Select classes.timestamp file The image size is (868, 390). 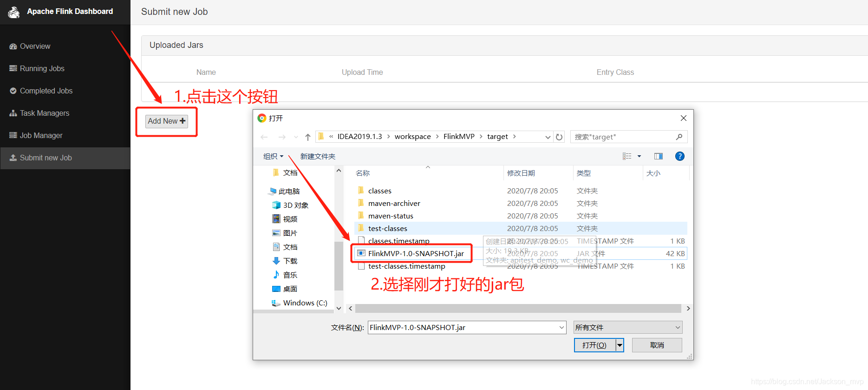[398, 241]
